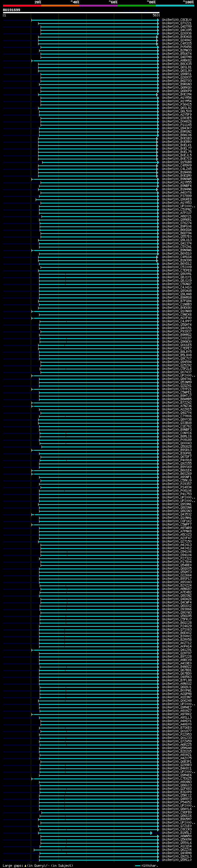The height and width of the screenshot is (868, 197).
Task: Open hit UniRef100_Q26936
Action: point(177,33)
